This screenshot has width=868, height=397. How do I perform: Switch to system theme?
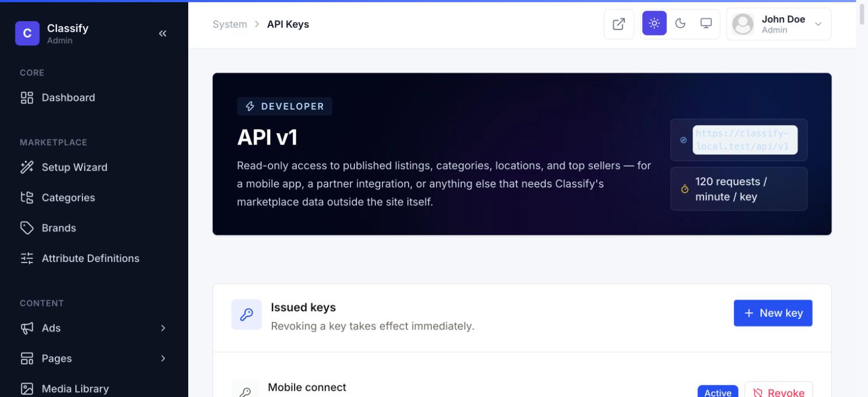click(x=706, y=23)
